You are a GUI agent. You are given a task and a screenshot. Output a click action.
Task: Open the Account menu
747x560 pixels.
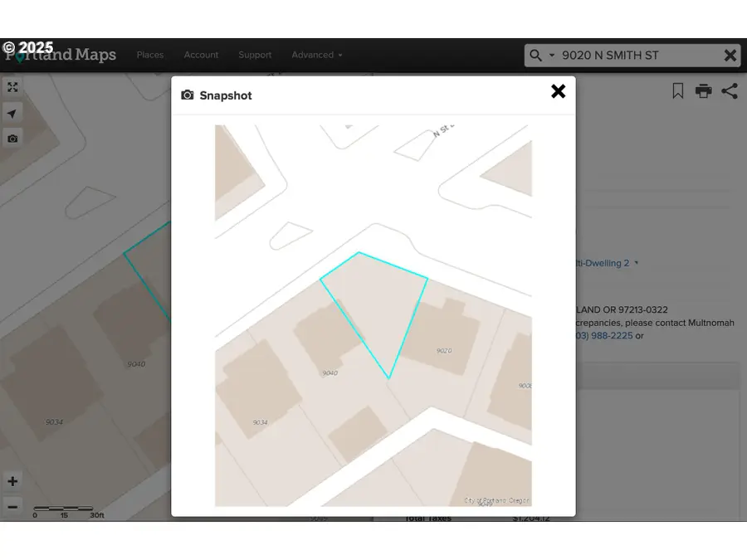[x=201, y=55]
